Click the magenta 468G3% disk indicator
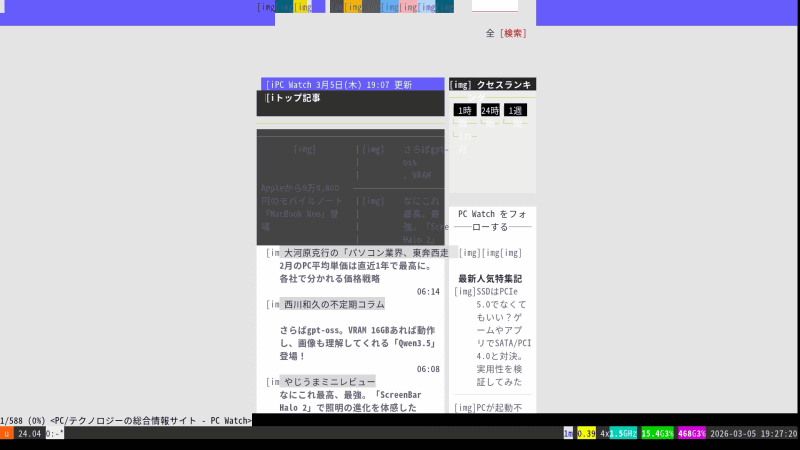 pyautogui.click(x=691, y=434)
